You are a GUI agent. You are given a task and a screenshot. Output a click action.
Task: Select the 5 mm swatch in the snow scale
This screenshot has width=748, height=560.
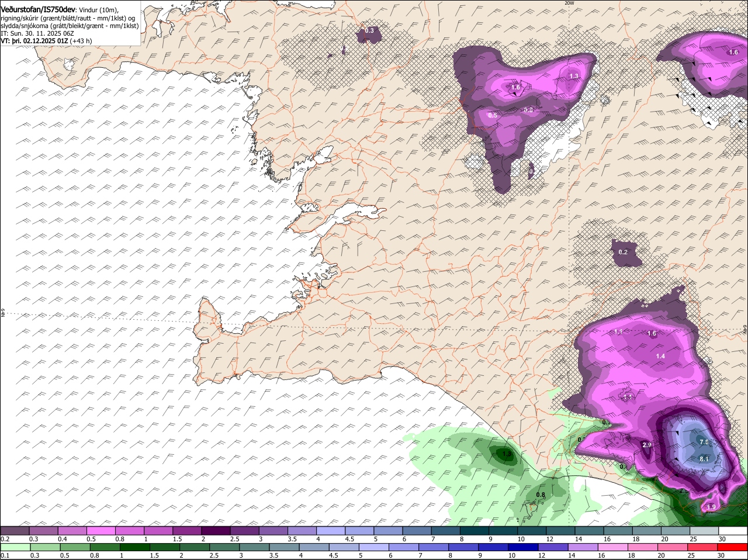[387, 531]
